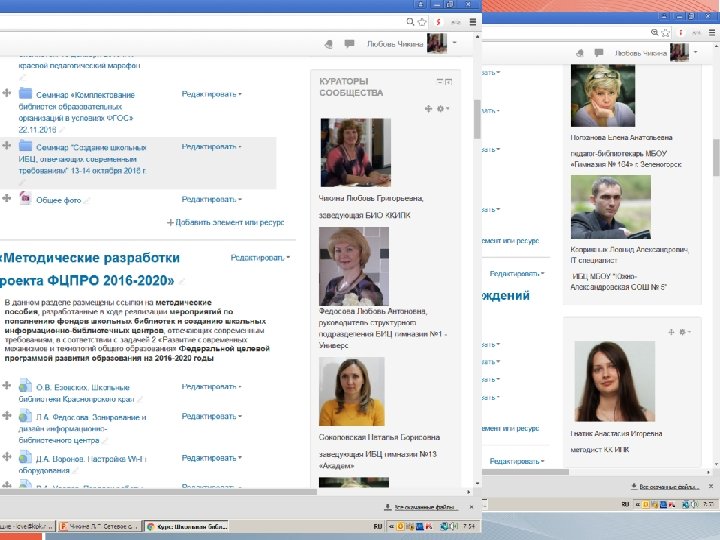Viewport: 720px width, 540px height.
Task: Click Добавить элемент или ресурс link
Action: (x=225, y=222)
